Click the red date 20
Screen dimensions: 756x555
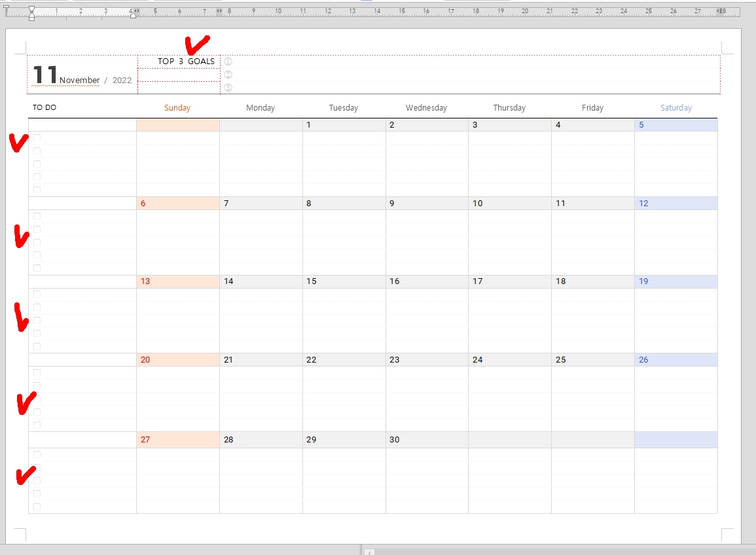[x=145, y=360]
